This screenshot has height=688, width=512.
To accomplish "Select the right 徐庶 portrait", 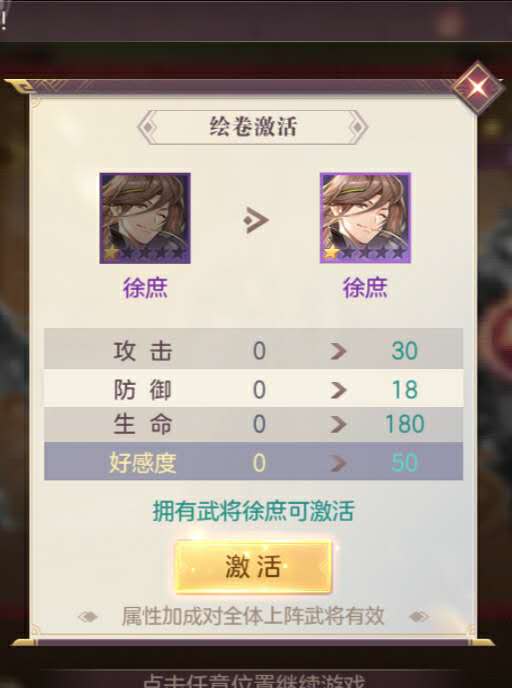I will tap(365, 218).
